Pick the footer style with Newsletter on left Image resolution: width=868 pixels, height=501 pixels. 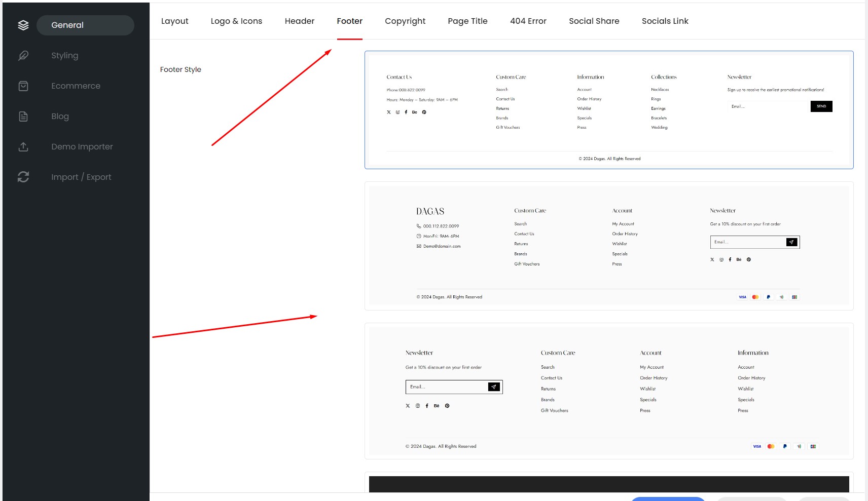(x=608, y=391)
